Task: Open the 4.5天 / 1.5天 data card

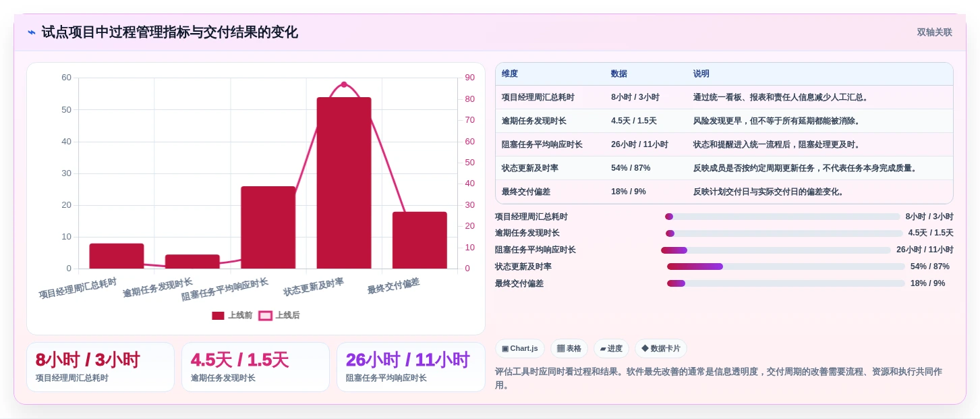Action: pos(256,367)
